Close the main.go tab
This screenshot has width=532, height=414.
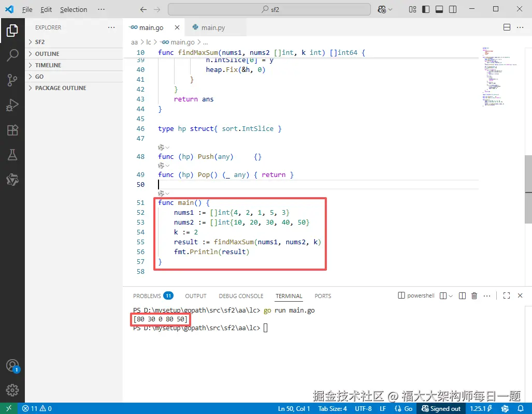coord(177,27)
